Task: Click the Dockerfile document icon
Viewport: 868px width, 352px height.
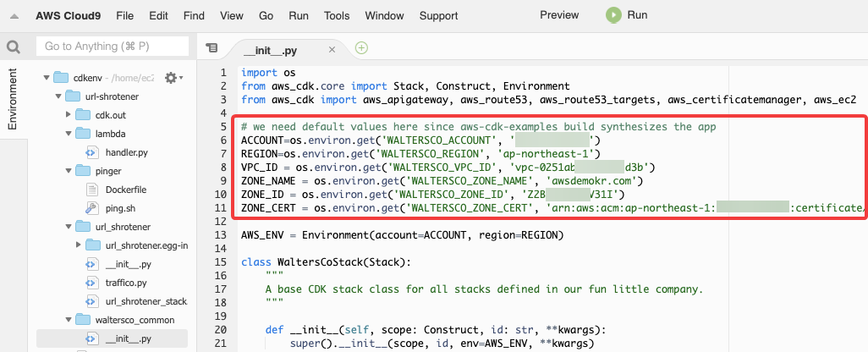Action: click(x=92, y=190)
